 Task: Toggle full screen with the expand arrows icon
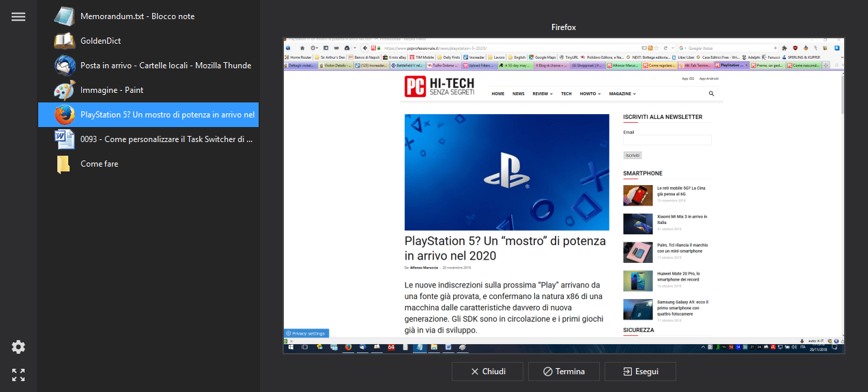(x=18, y=374)
